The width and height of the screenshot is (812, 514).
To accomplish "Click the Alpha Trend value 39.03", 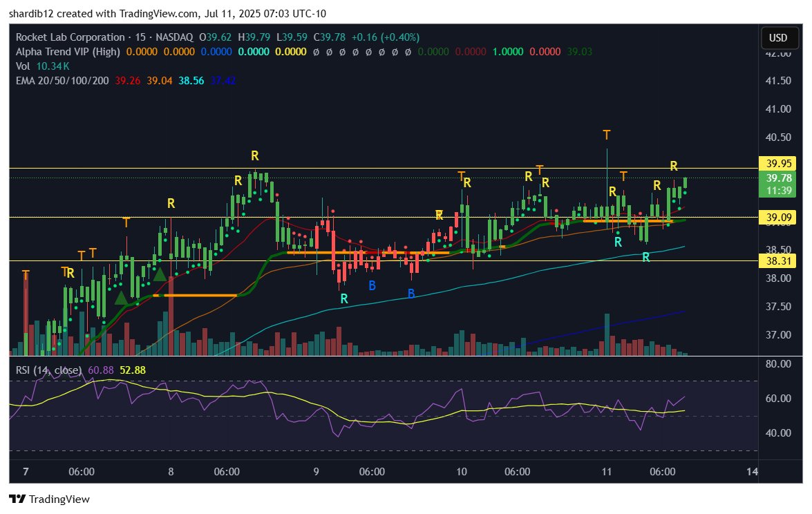I will 580,52.
